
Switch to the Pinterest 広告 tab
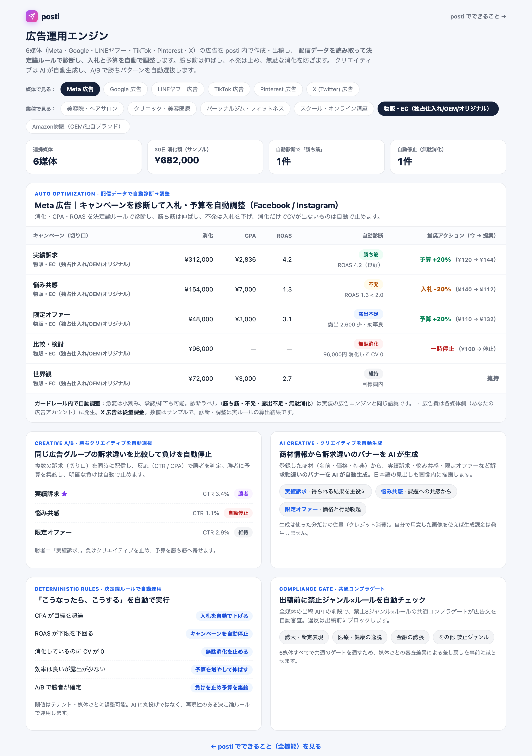(x=278, y=89)
